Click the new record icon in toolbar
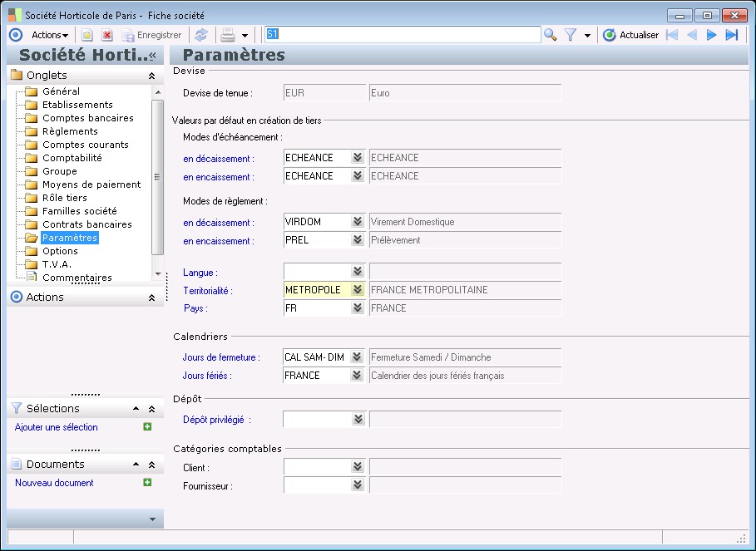 86,35
